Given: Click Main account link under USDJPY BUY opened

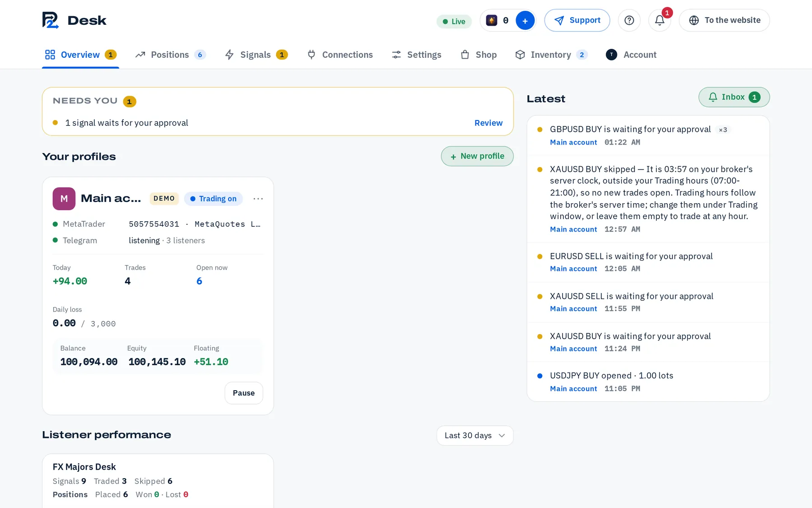Looking at the screenshot, I should [x=573, y=389].
